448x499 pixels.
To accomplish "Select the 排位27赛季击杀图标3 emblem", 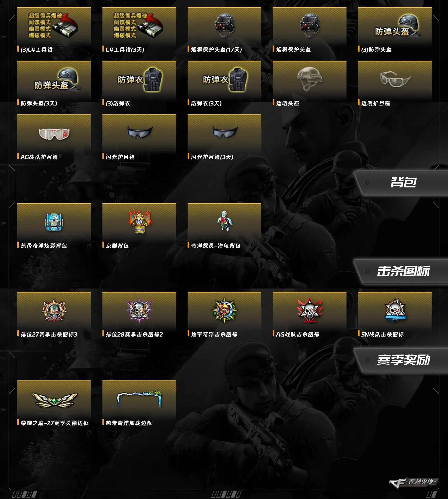I will [x=54, y=310].
